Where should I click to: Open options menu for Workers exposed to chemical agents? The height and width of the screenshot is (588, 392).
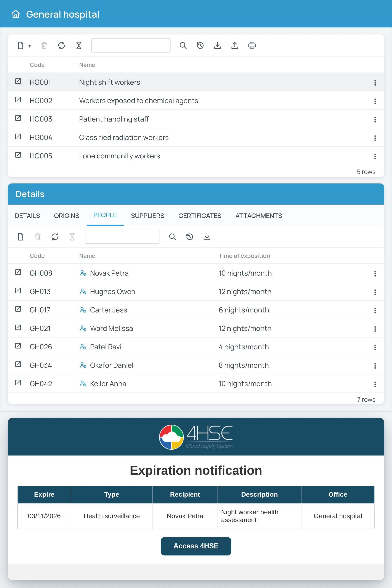tap(375, 101)
